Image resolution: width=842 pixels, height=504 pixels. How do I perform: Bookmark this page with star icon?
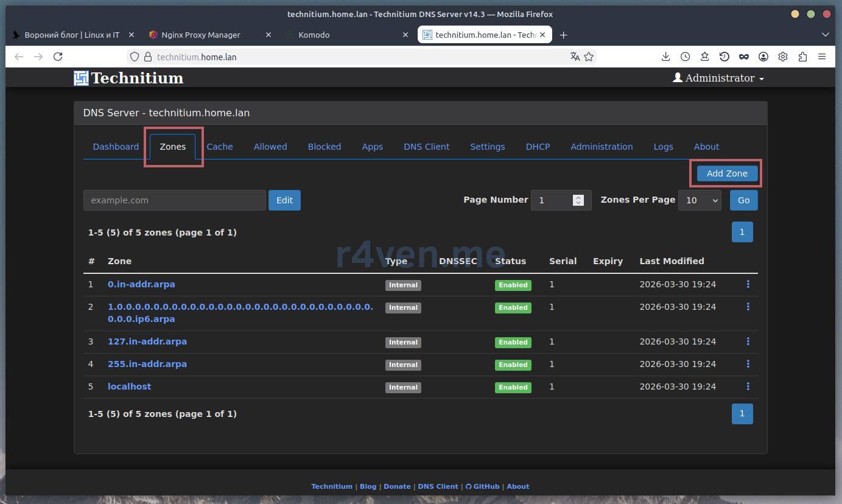(x=589, y=57)
